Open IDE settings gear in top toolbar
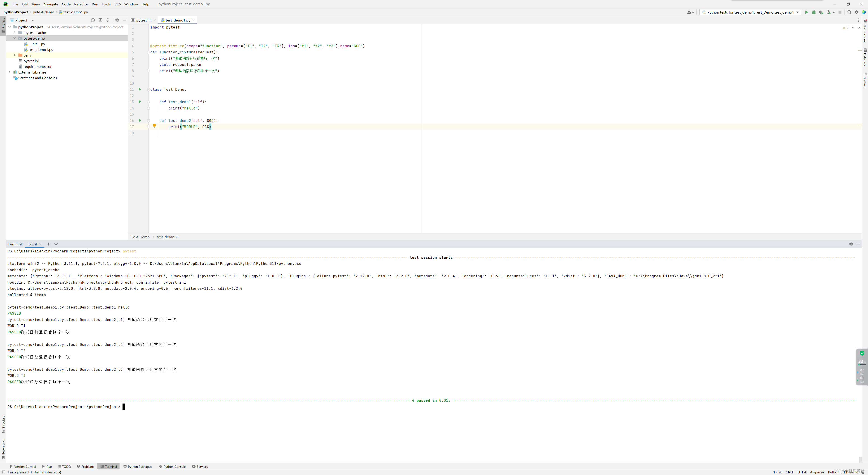The image size is (868, 475). click(x=856, y=12)
